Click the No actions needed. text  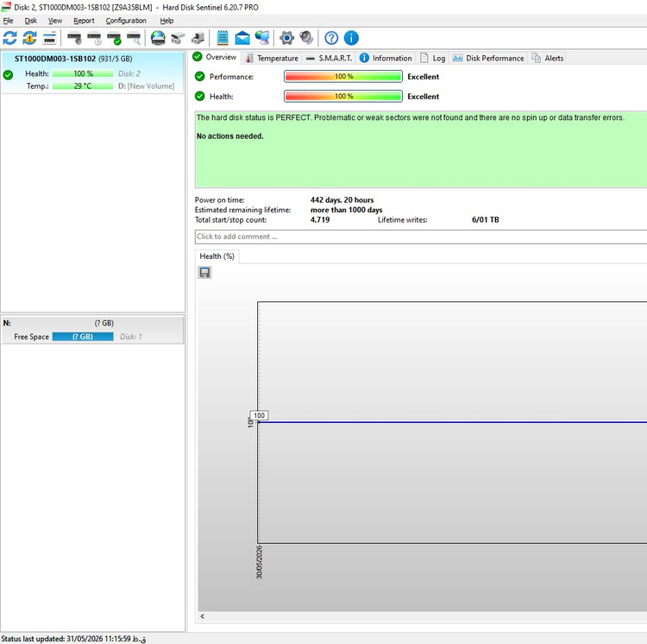coord(229,136)
